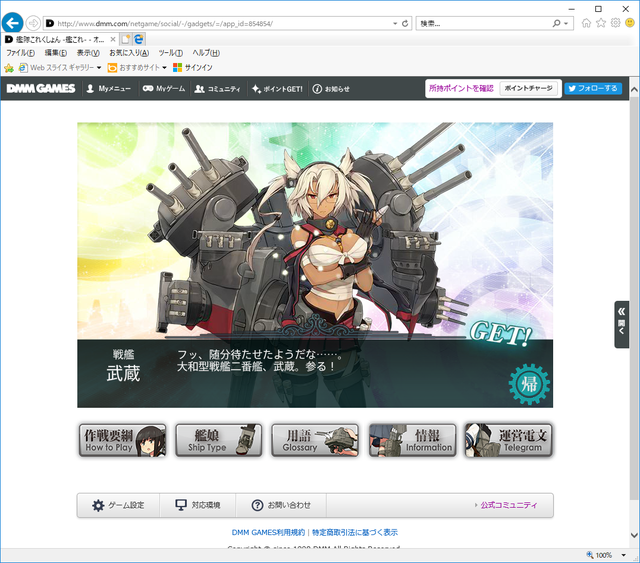This screenshot has height=563, width=640.
Task: Open 艦娘 Ship Type banner
Action: pos(219,440)
